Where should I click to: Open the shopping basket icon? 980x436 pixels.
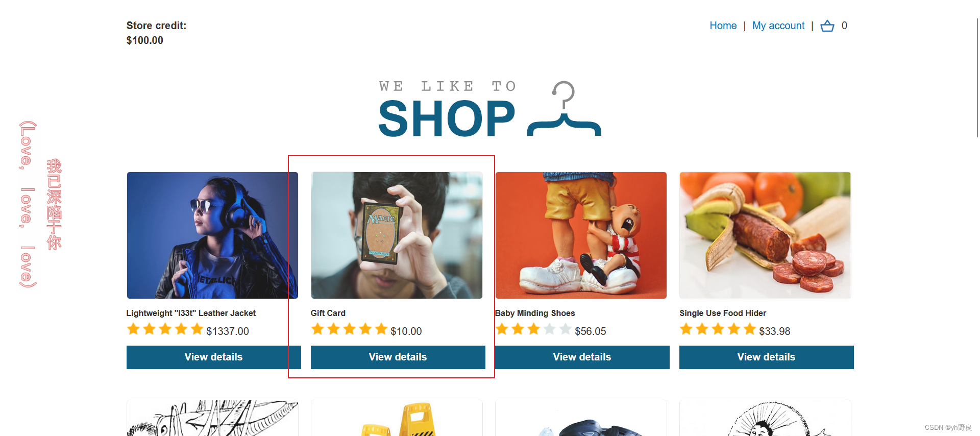coord(827,26)
